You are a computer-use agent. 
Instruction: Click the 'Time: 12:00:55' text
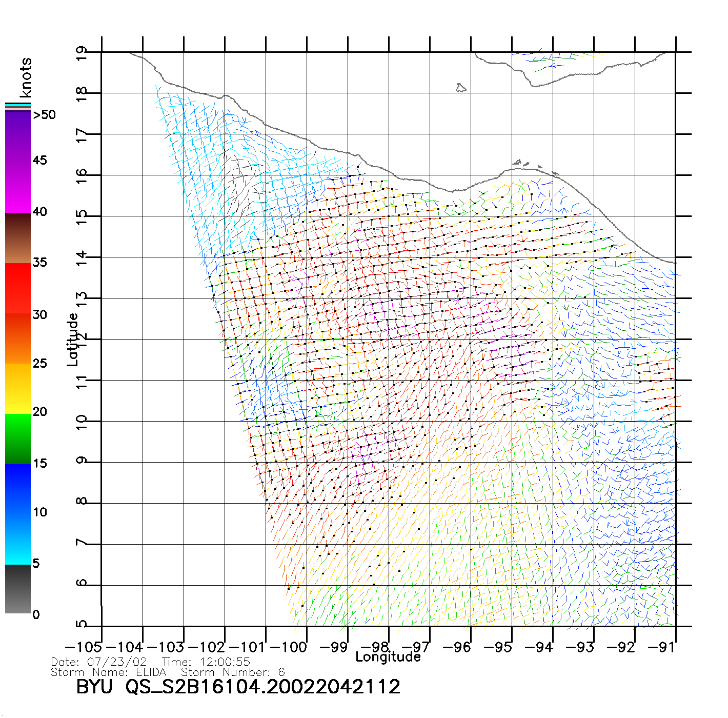pyautogui.click(x=206, y=662)
